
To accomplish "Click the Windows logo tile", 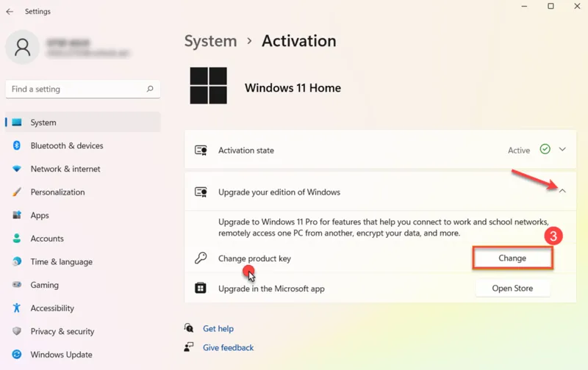I will pyautogui.click(x=209, y=85).
